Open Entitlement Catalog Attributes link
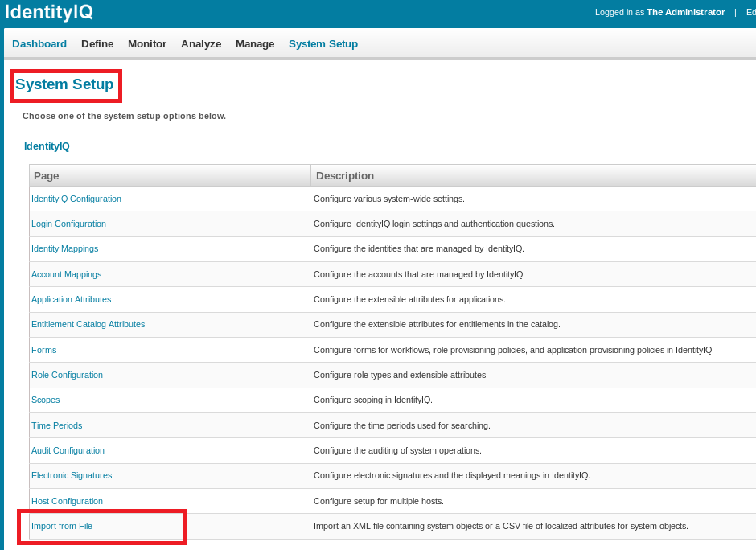Viewport: 756px width, 550px height. click(88, 324)
